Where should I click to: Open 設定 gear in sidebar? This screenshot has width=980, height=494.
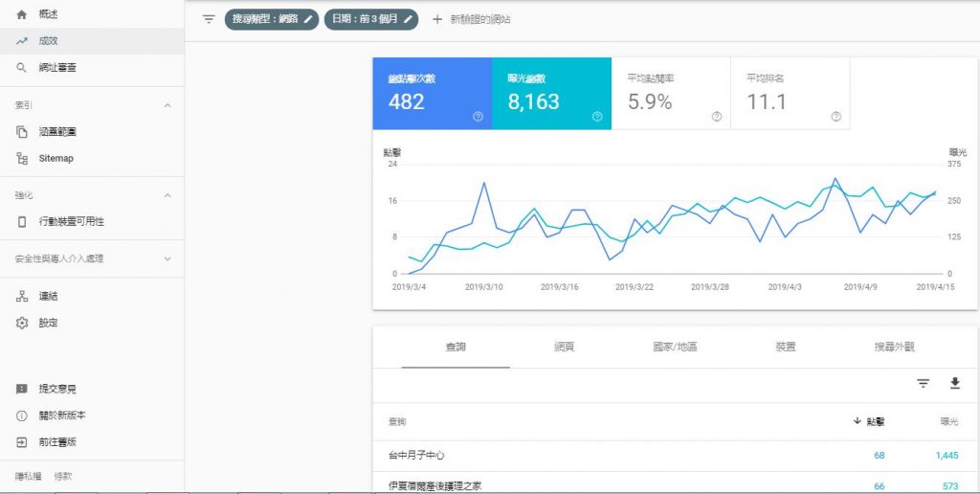22,323
